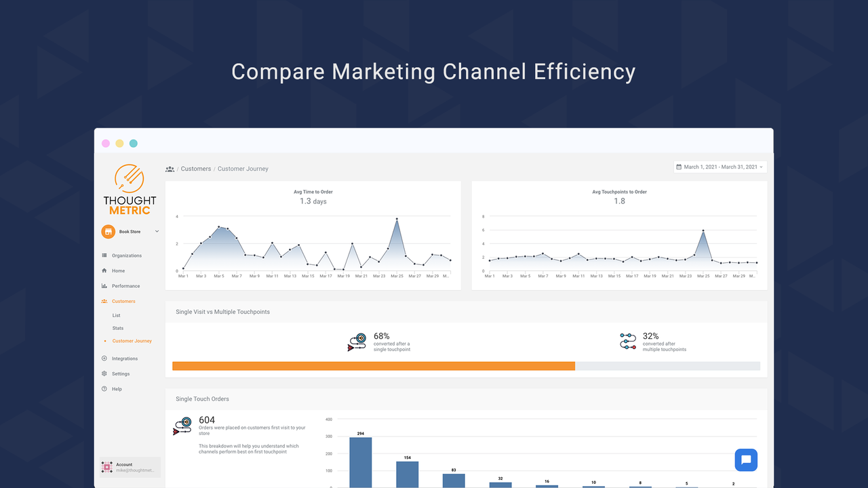Image resolution: width=868 pixels, height=488 pixels.
Task: Select the Customers sidebar menu item
Action: (x=123, y=301)
